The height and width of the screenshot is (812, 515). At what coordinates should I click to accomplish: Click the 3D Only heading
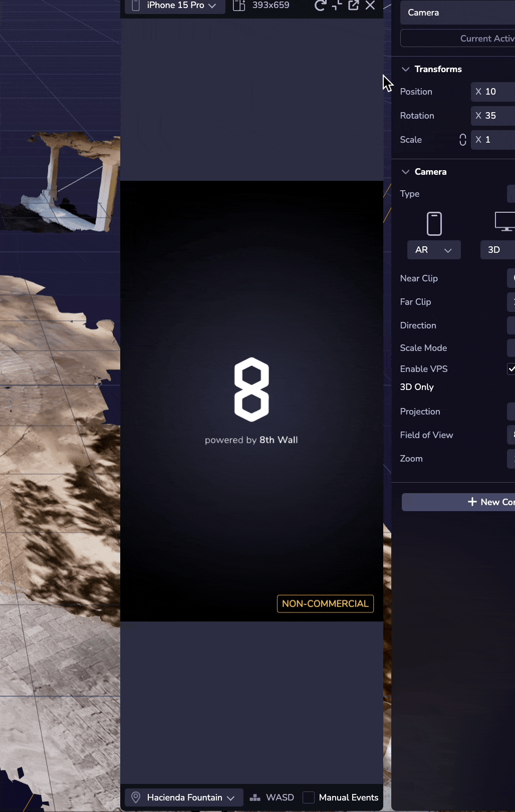coord(417,387)
